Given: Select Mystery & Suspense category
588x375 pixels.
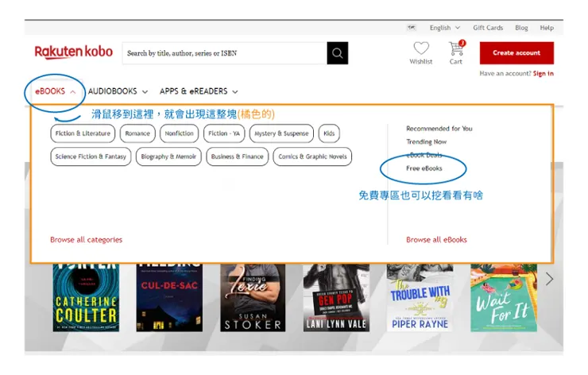Looking at the screenshot, I should [x=281, y=133].
